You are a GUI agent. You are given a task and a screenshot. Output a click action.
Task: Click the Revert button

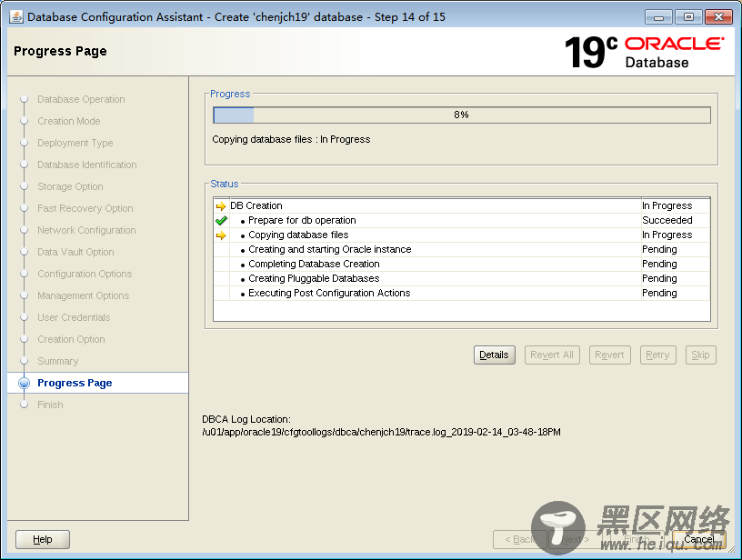[609, 355]
